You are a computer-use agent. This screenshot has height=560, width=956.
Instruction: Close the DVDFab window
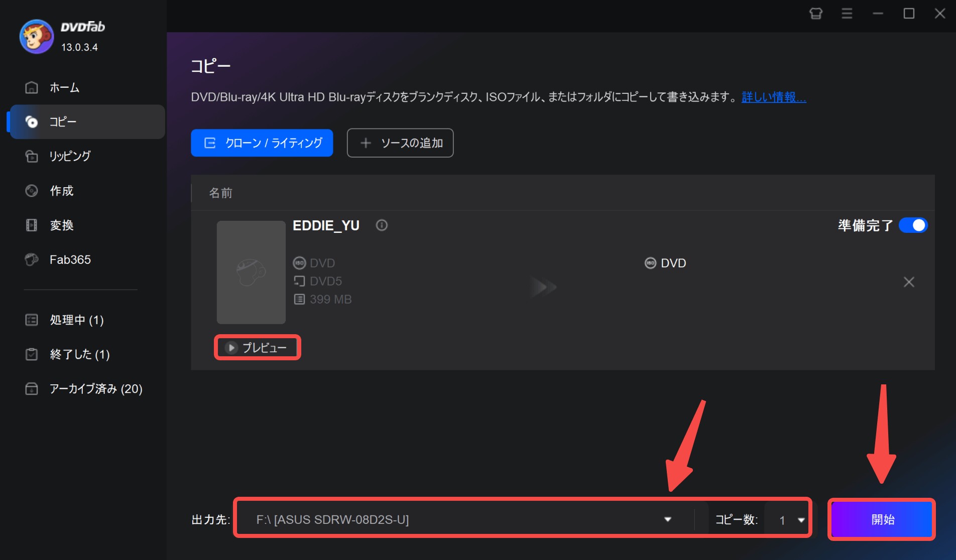pos(940,14)
